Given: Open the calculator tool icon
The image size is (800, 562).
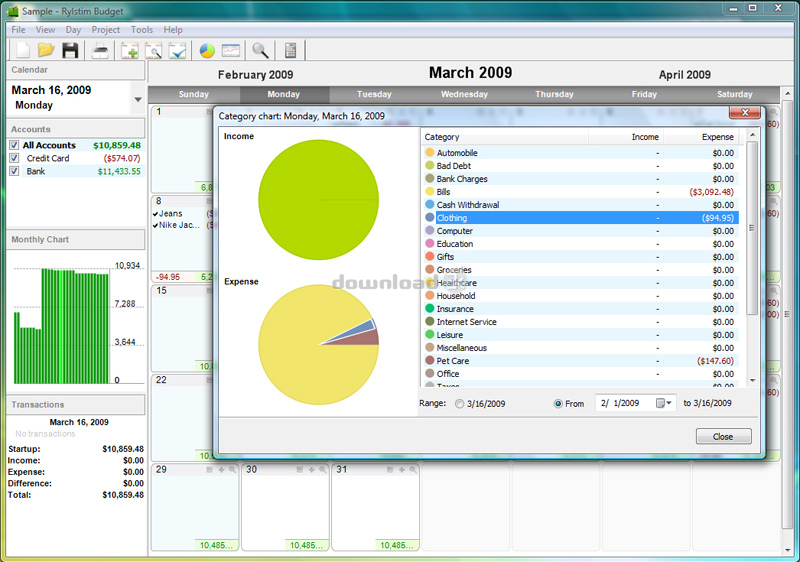Looking at the screenshot, I should pyautogui.click(x=291, y=50).
